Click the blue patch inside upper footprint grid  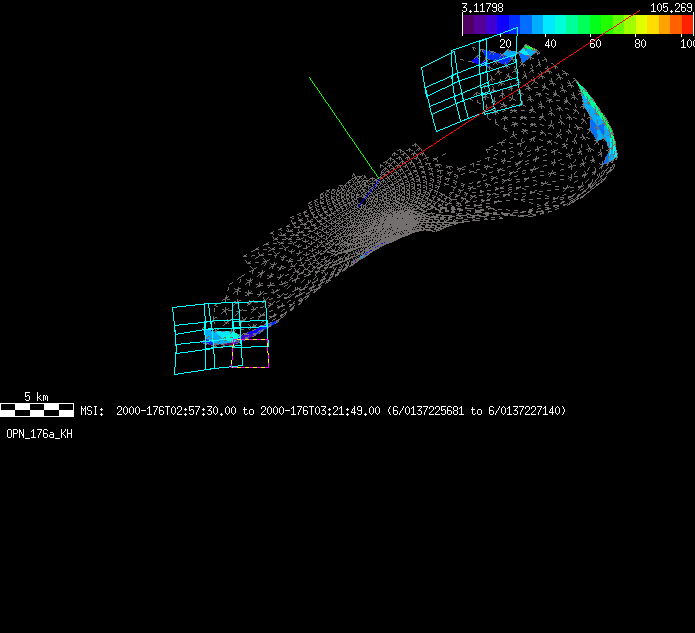click(497, 58)
